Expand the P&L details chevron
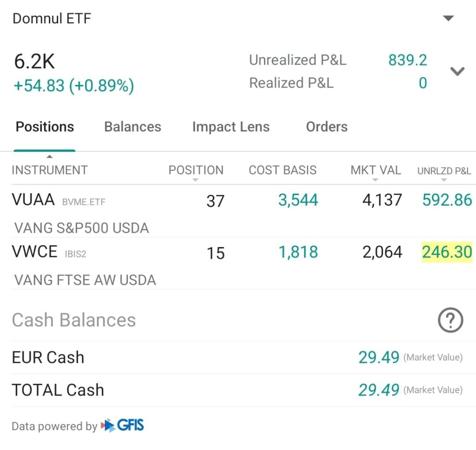This screenshot has width=476, height=450. click(x=457, y=71)
